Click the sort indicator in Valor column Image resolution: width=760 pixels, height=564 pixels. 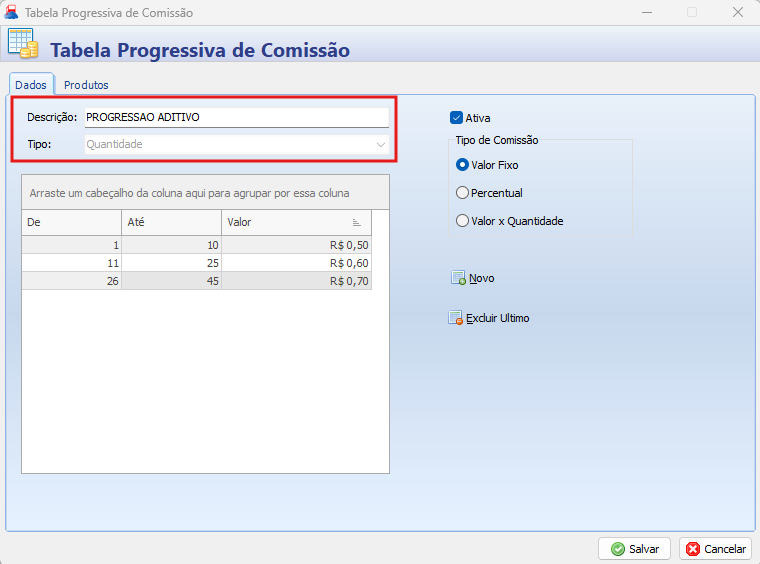click(356, 222)
